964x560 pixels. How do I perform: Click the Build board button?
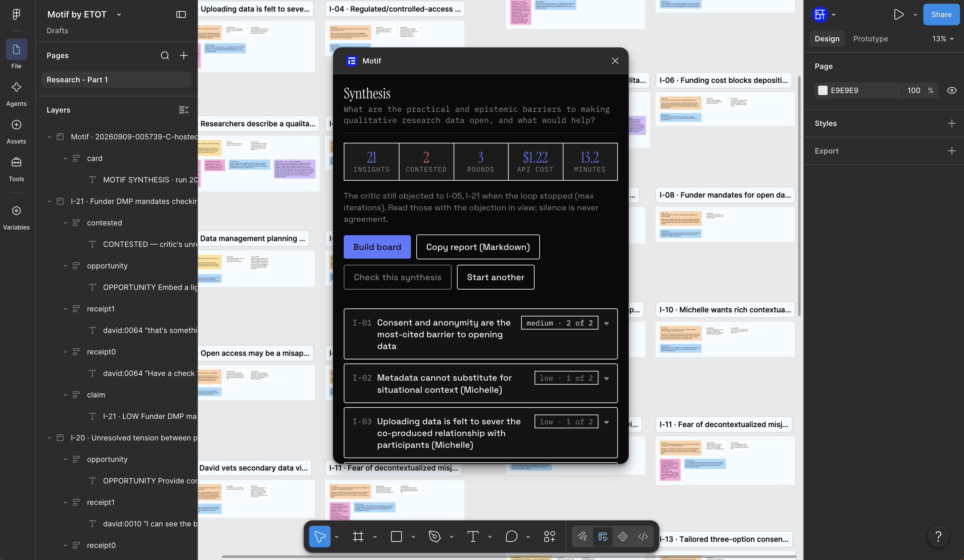377,247
